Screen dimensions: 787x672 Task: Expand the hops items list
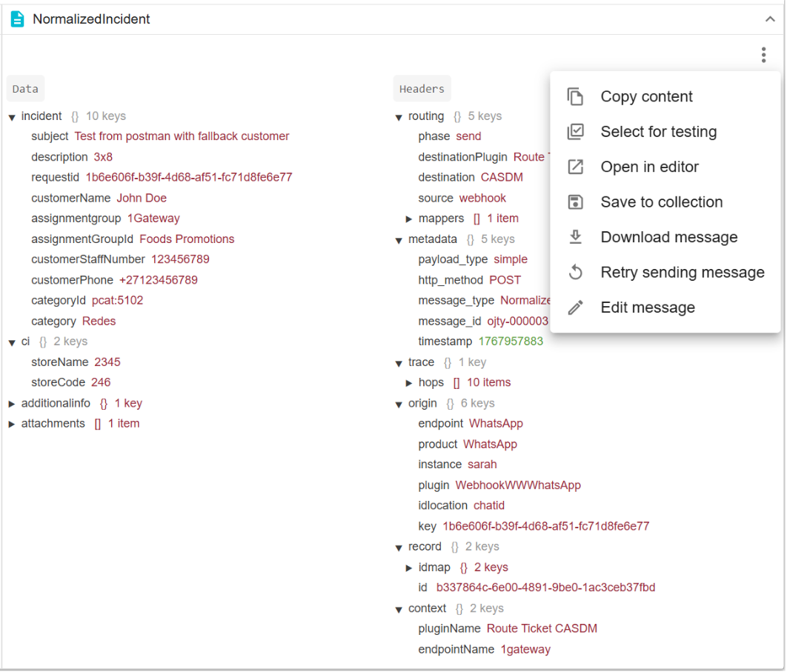click(x=409, y=383)
